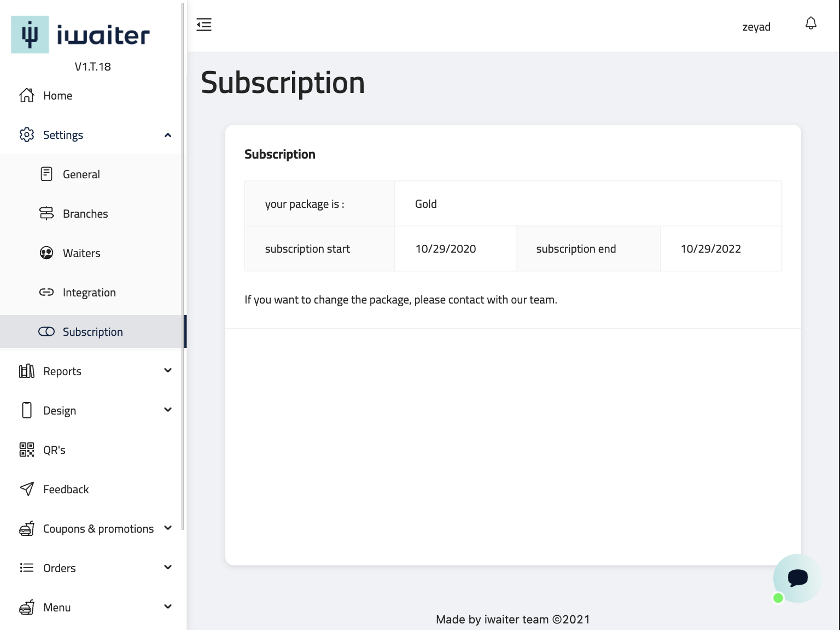840x630 pixels.
Task: Open General settings page
Action: (81, 174)
